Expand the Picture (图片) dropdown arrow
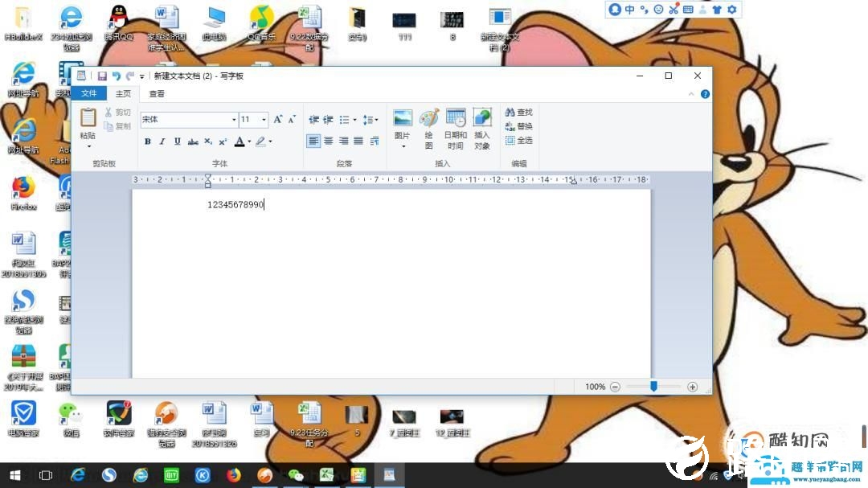868x488 pixels. click(x=403, y=146)
